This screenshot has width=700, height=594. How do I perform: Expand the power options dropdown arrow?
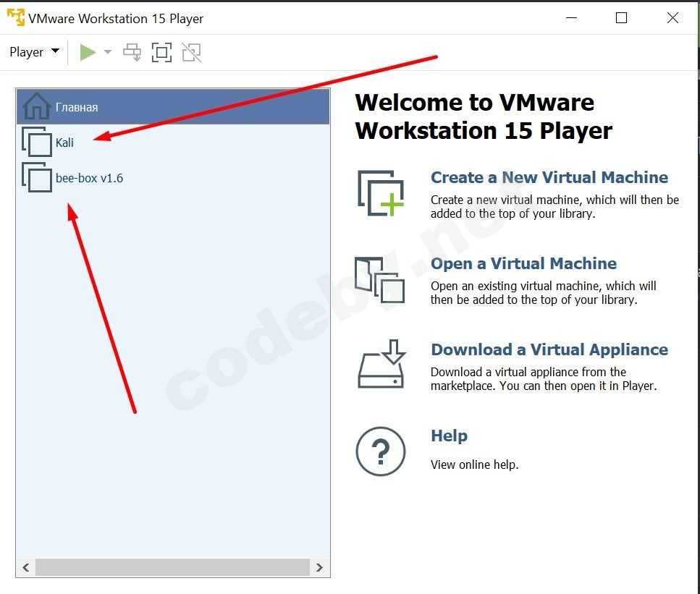click(108, 52)
